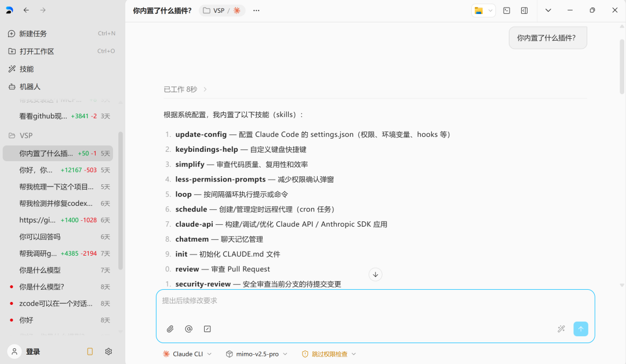The image size is (626, 364).
Task: Click the scroll-to-bottom arrow button
Action: tap(375, 275)
